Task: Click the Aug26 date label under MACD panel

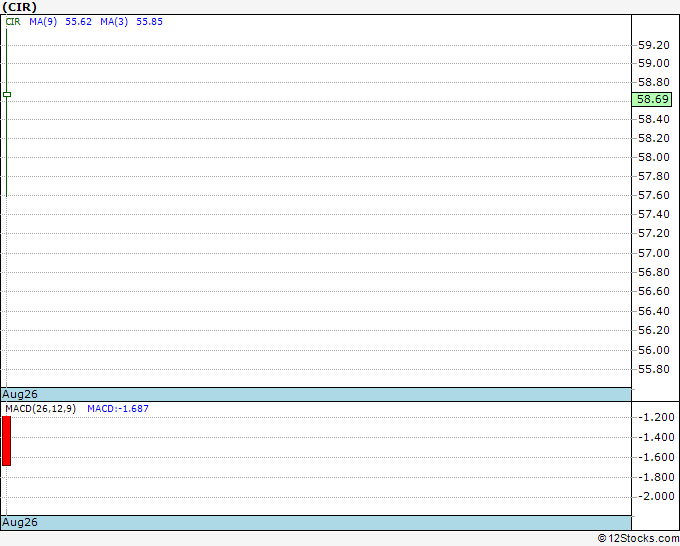Action: coord(20,523)
